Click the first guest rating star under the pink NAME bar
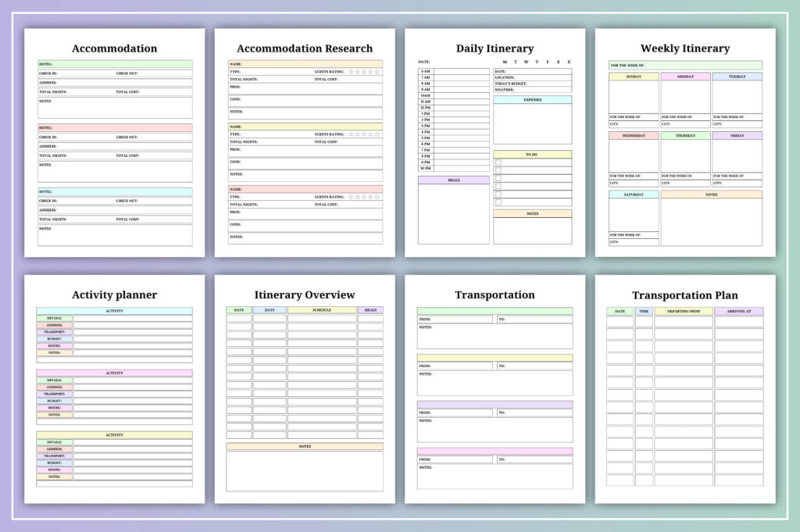The image size is (800, 532). tap(351, 197)
